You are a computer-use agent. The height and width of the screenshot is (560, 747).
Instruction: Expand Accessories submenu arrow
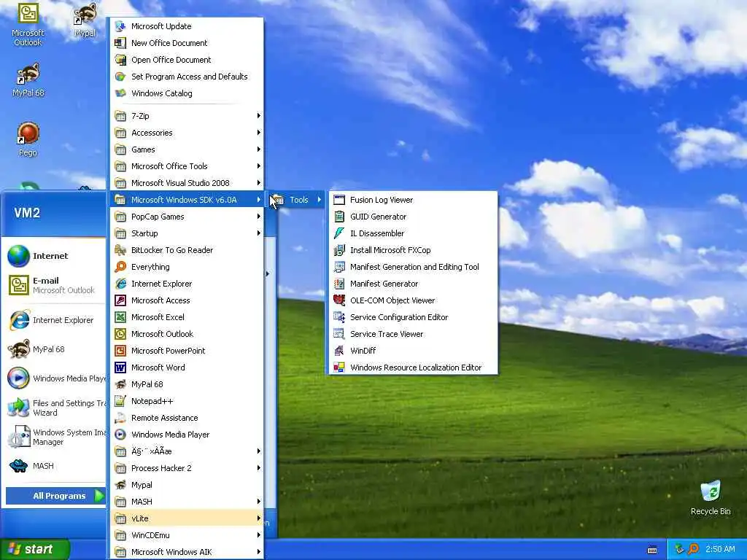tap(259, 133)
